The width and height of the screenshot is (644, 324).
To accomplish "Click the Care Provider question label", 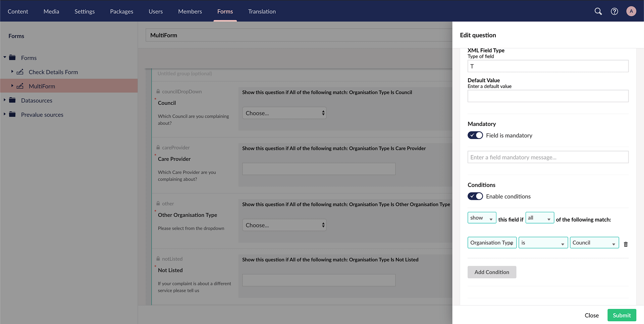I will (x=174, y=159).
